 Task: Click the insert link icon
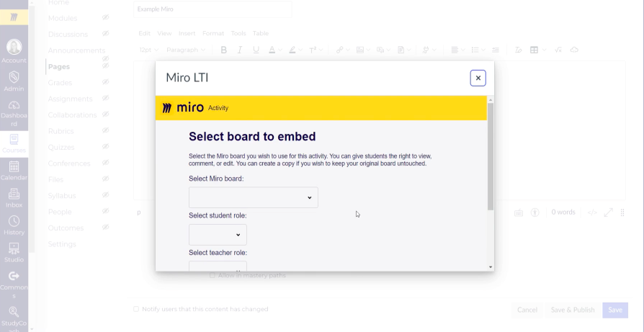click(340, 50)
